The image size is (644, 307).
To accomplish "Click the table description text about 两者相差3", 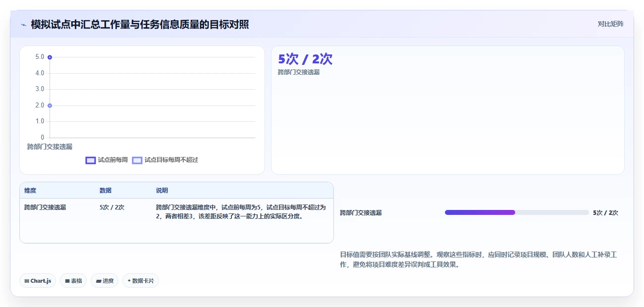I will click(241, 212).
